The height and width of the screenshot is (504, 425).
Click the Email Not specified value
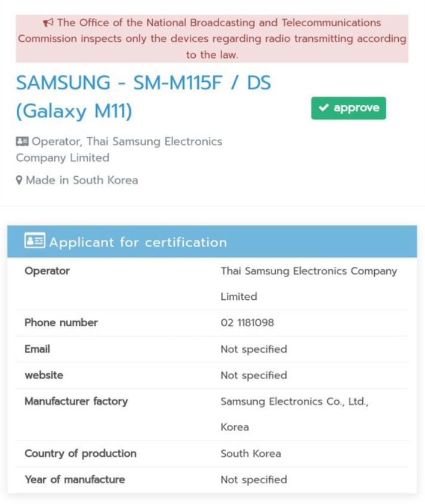[254, 349]
